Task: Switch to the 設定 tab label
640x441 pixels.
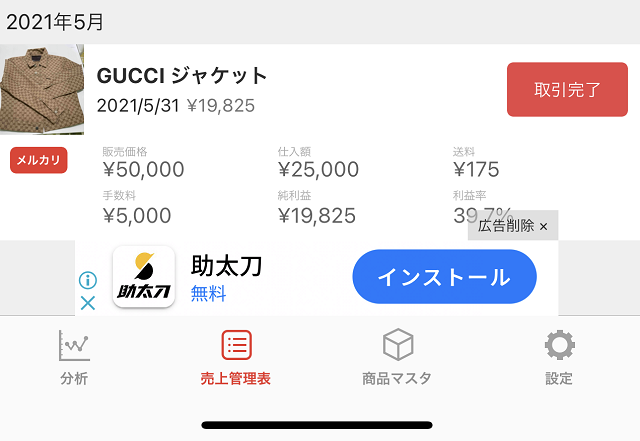Action: (x=559, y=379)
